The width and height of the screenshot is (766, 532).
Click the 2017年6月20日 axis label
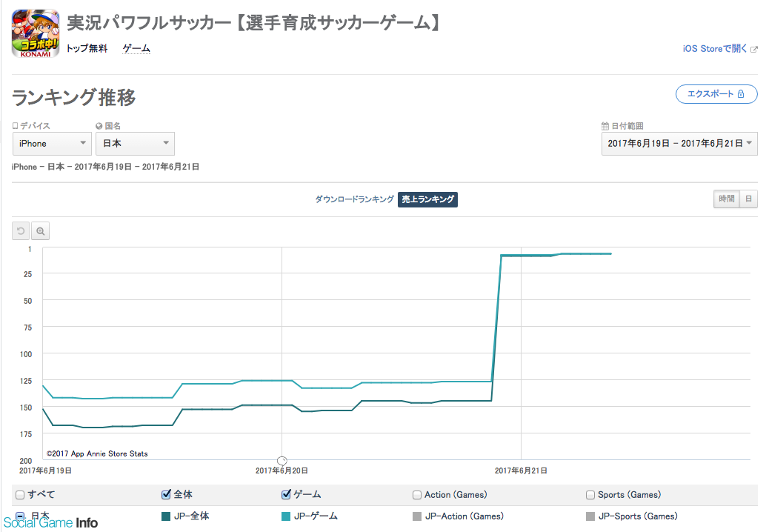point(282,471)
